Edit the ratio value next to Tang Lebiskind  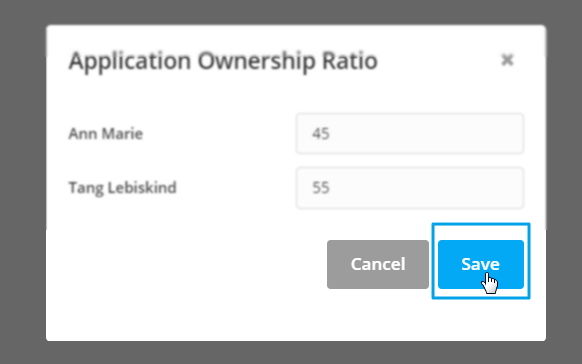410,188
